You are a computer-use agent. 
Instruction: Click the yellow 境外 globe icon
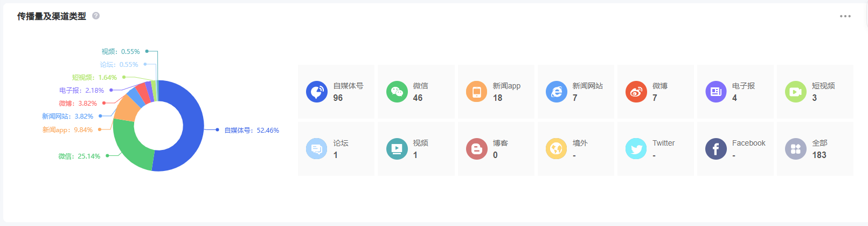click(x=556, y=149)
